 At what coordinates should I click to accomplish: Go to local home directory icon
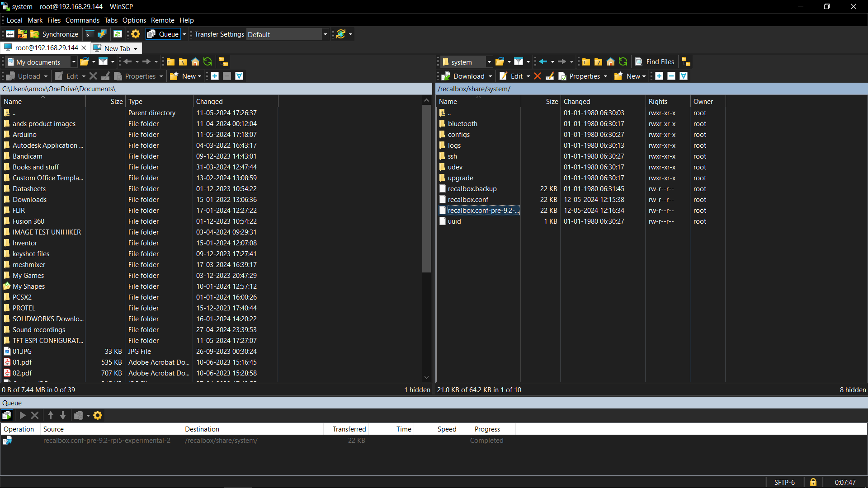pyautogui.click(x=195, y=62)
